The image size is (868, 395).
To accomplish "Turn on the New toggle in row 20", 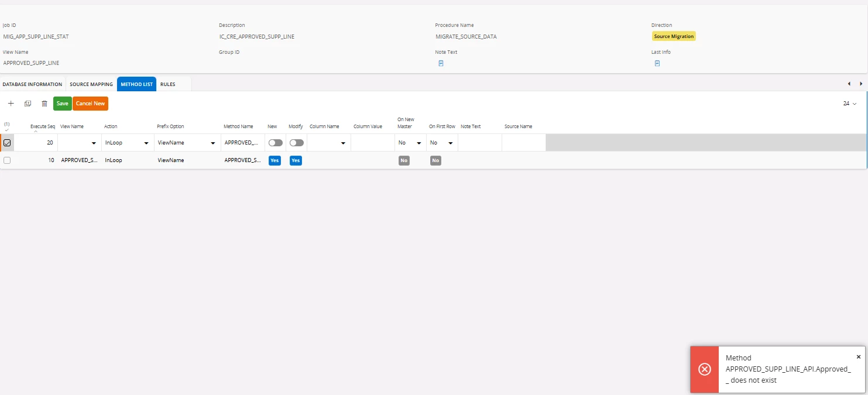I will tap(275, 143).
